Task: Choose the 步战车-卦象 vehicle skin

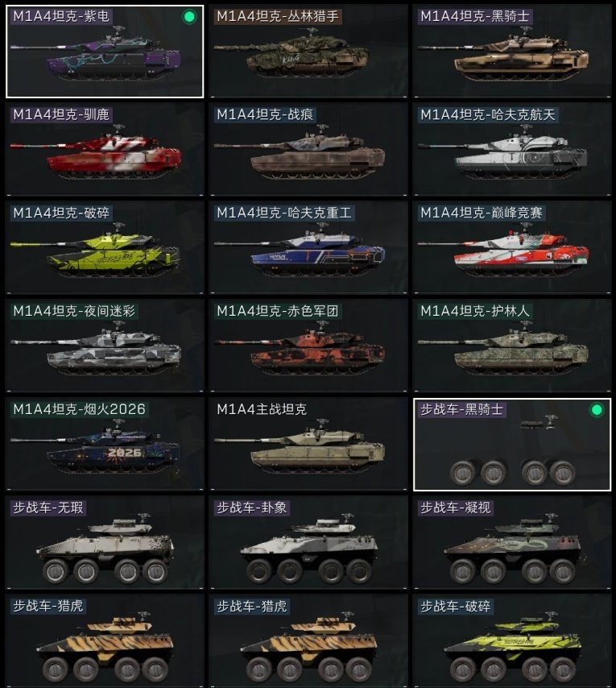Action: pos(308,542)
